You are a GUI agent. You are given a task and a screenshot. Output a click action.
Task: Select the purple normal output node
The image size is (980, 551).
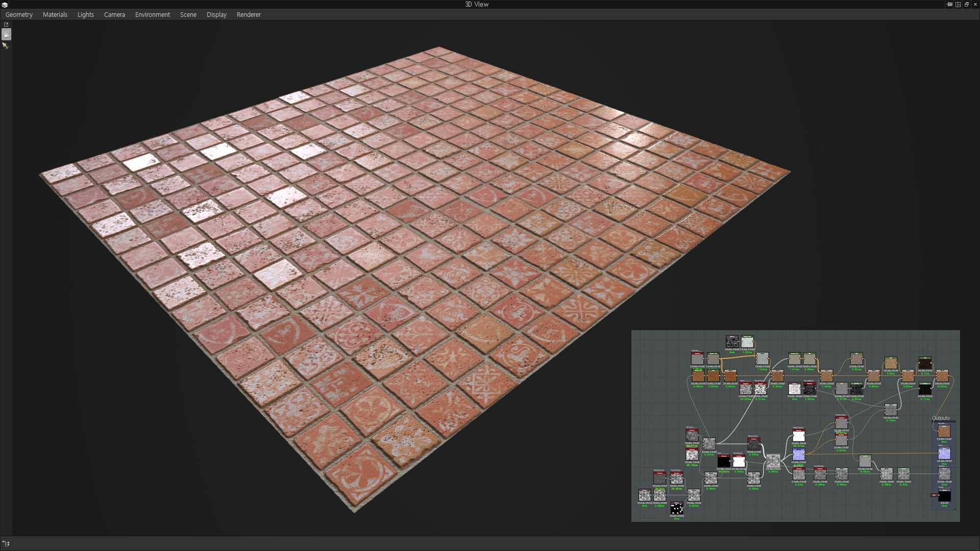coord(944,453)
